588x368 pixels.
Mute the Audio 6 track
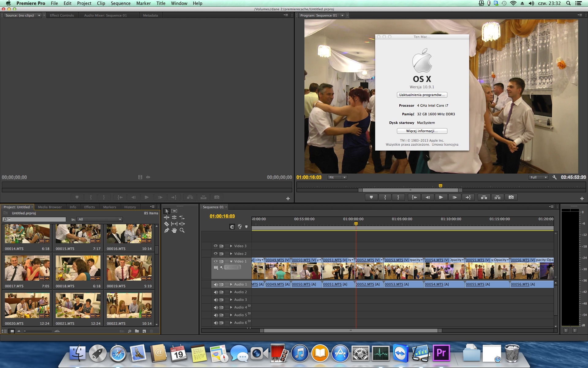coord(216,323)
